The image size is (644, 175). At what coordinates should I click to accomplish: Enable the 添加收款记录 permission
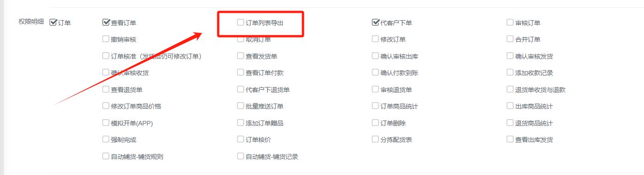tap(510, 72)
